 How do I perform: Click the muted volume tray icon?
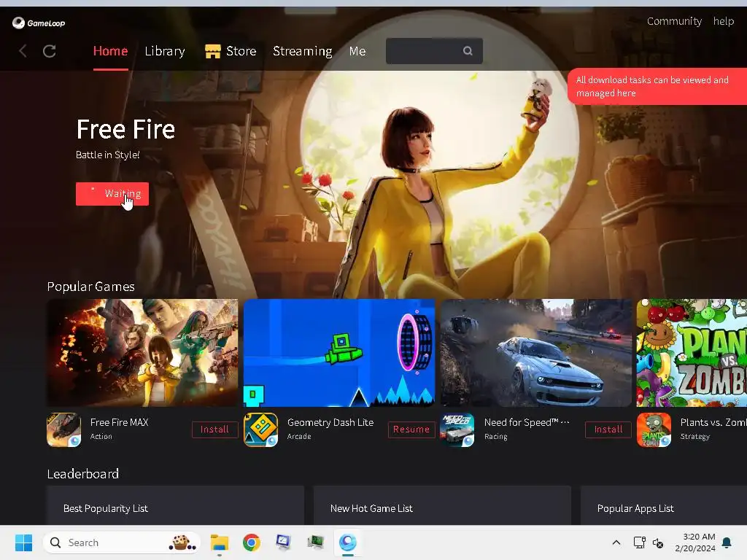(x=658, y=542)
